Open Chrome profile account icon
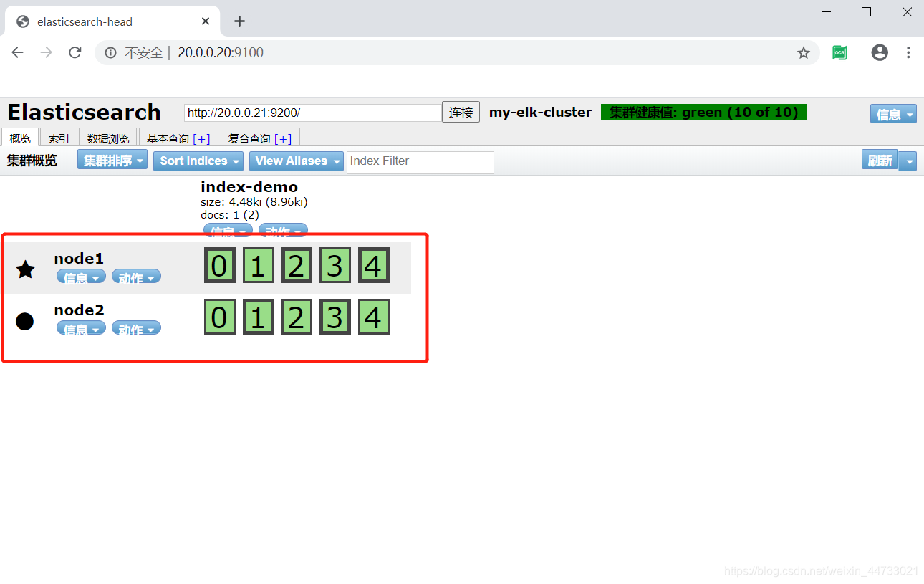This screenshot has height=584, width=924. (x=880, y=52)
